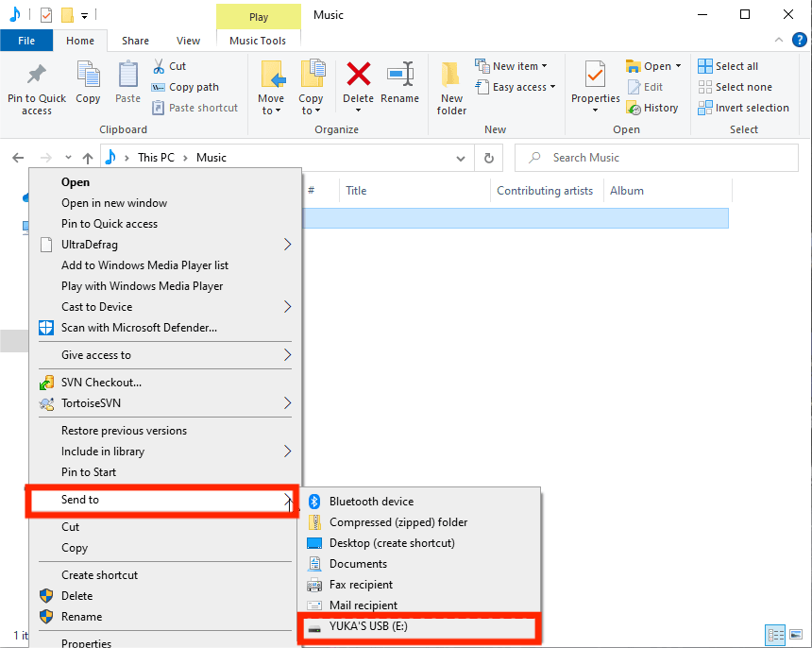This screenshot has height=648, width=812.
Task: Click the Rename icon in Organize group
Action: click(x=399, y=74)
